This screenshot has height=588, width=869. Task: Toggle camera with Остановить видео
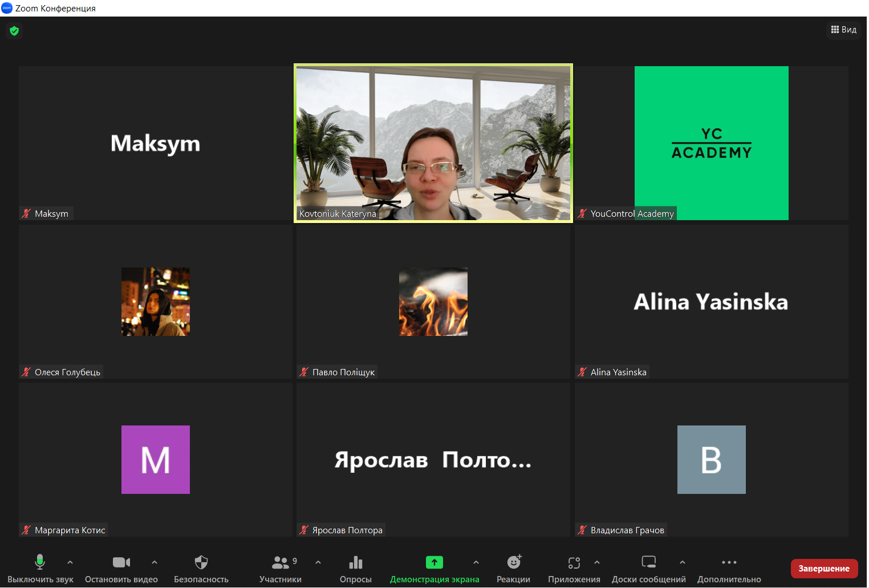(121, 563)
